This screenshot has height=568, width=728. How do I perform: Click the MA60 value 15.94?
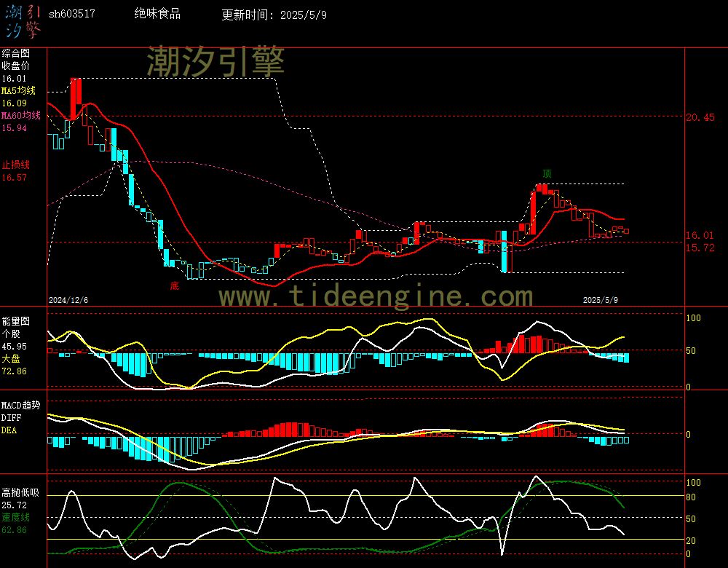click(15, 127)
